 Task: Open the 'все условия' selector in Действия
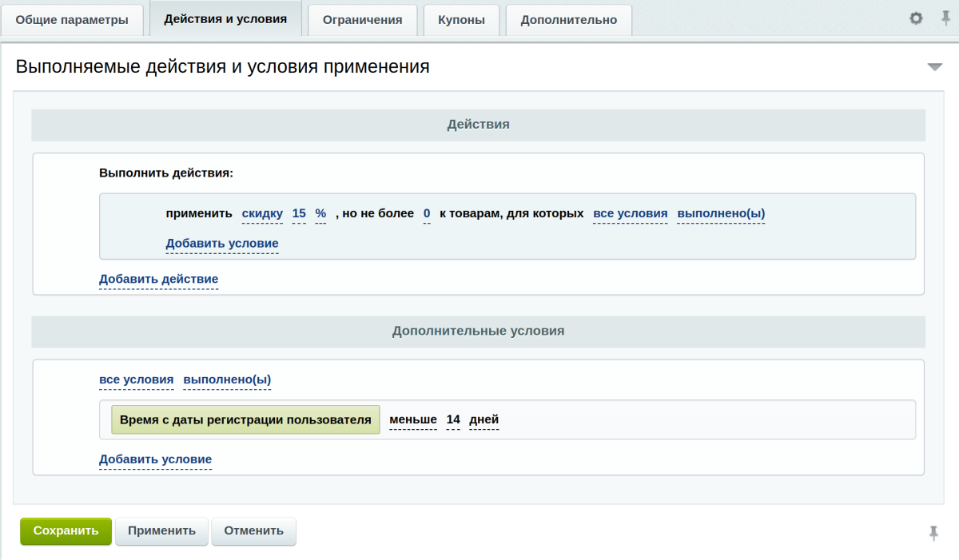click(631, 213)
